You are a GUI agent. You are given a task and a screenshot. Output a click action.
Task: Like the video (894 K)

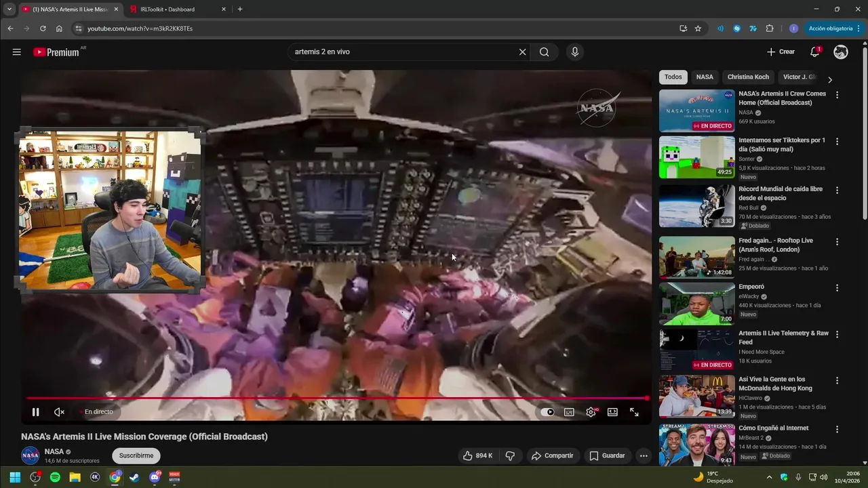coord(478,455)
